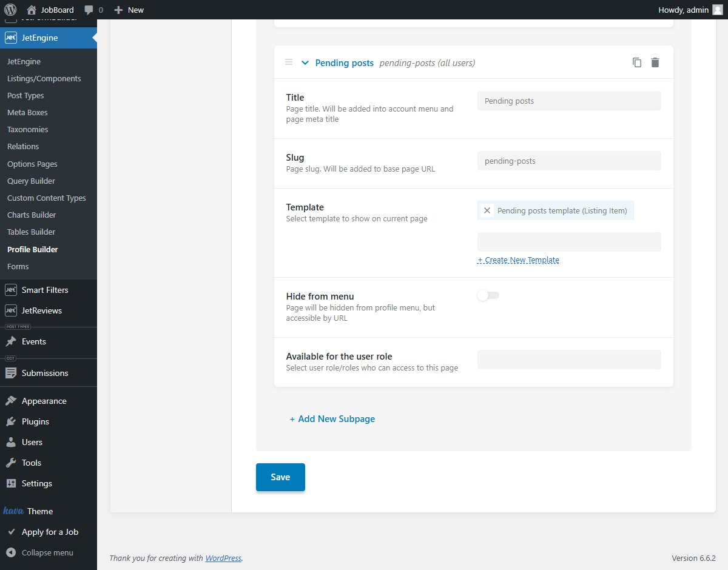Viewport: 728px width, 570px height.
Task: Go to Post Types
Action: [x=25, y=95]
